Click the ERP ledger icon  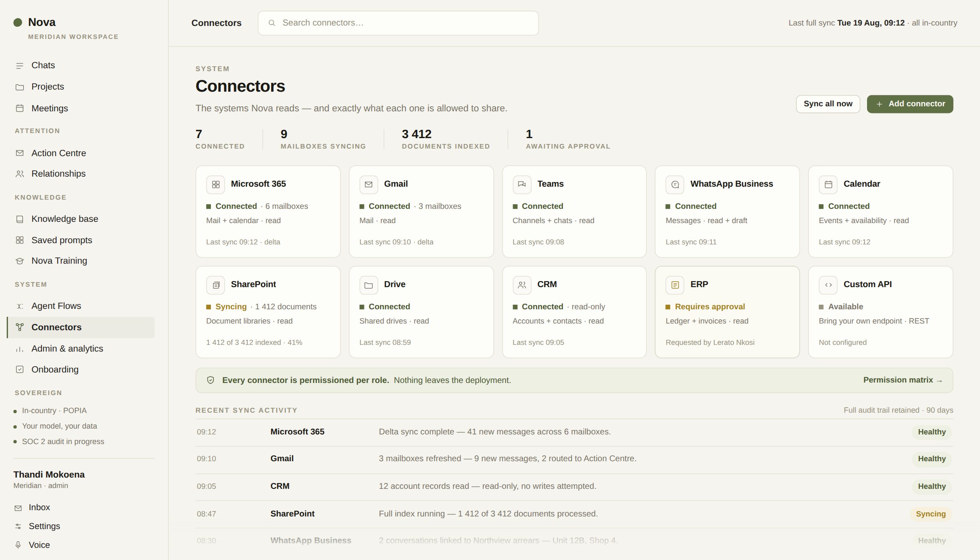click(675, 285)
